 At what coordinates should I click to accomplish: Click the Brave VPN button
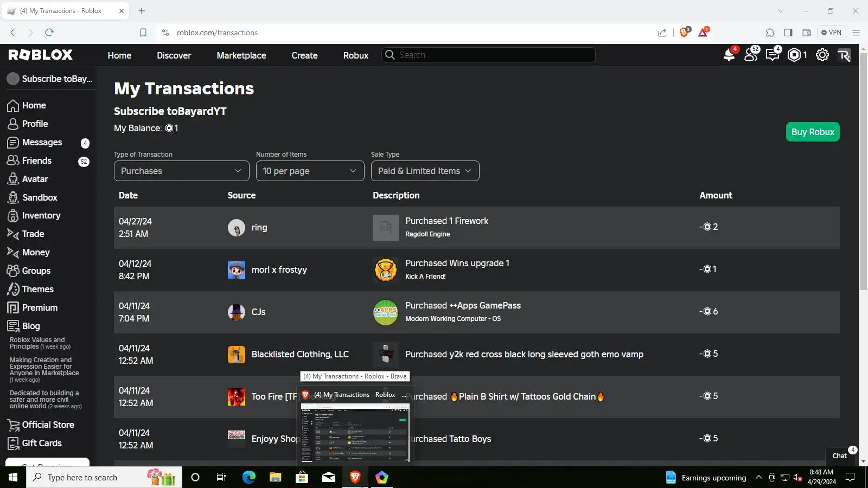click(832, 33)
